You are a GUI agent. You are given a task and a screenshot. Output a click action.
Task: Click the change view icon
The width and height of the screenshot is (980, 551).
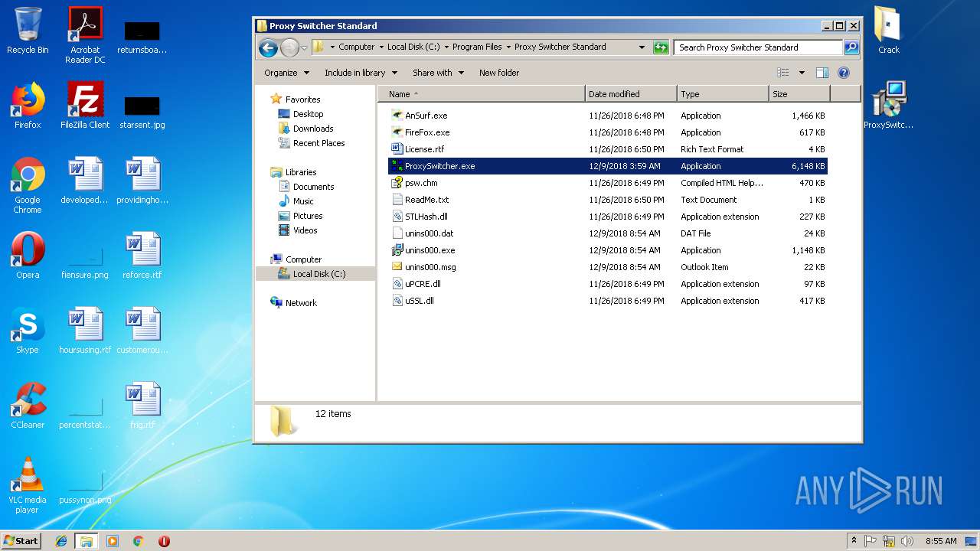pyautogui.click(x=783, y=73)
